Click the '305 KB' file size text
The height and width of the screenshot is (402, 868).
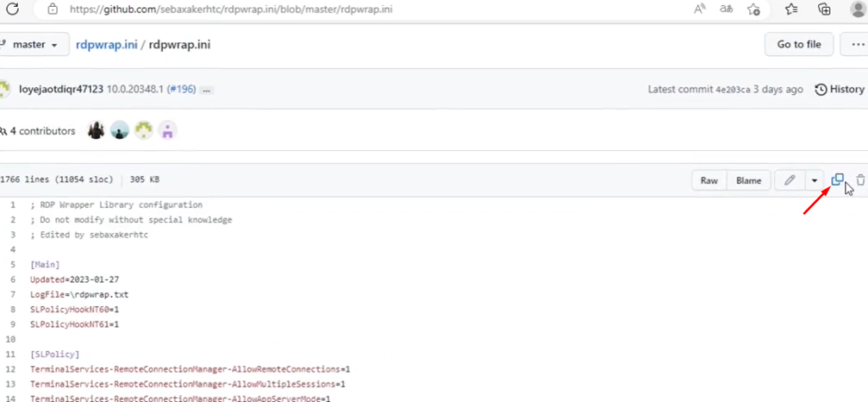coord(144,180)
